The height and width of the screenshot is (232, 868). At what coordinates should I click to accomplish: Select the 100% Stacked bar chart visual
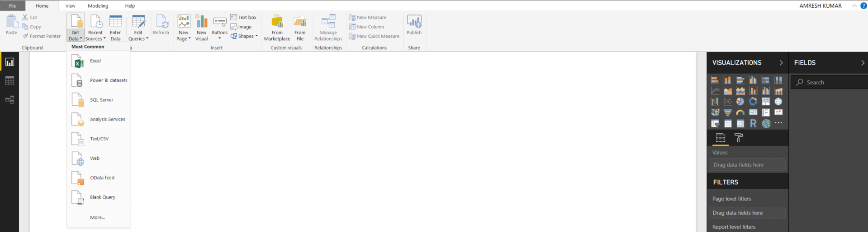[766, 80]
